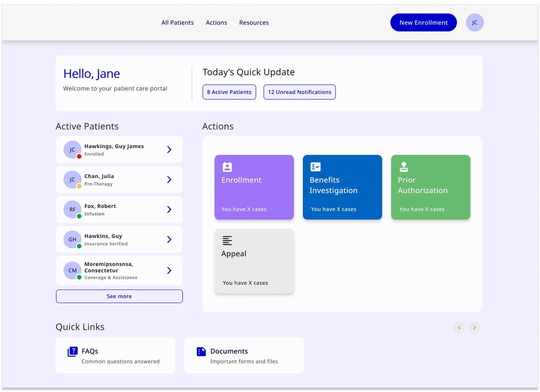The height and width of the screenshot is (392, 540).
Task: Open the 12 Unread Notifications chip
Action: pyautogui.click(x=299, y=92)
